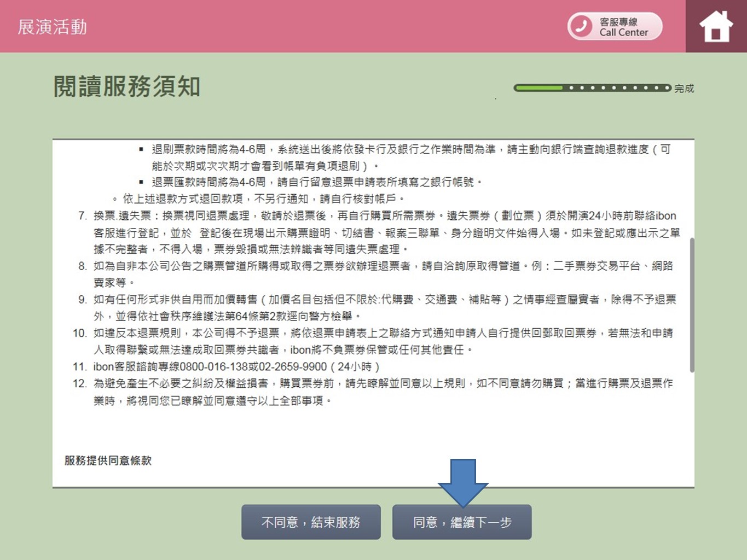Click the vertical scrollbar of the terms box
Screen dimensions: 747x560
692,305
